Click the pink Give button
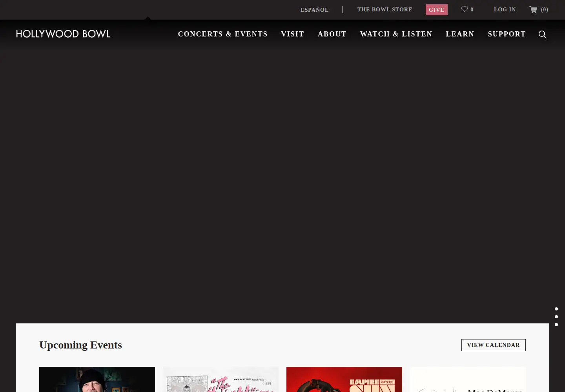This screenshot has width=565, height=392. [x=436, y=10]
